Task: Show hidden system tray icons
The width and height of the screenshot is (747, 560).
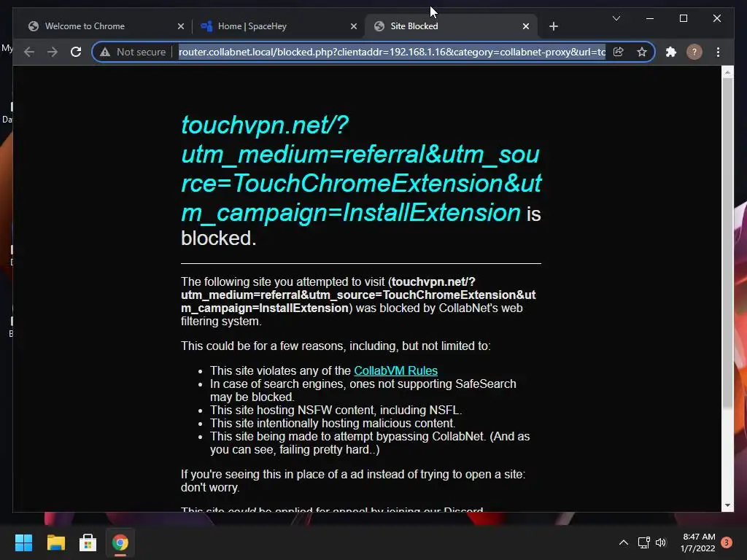Action: pos(623,542)
